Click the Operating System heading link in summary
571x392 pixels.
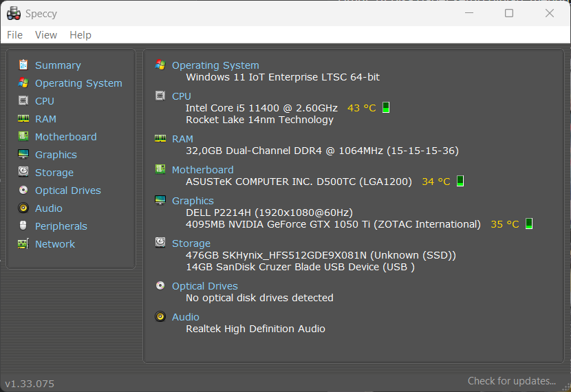click(x=215, y=65)
